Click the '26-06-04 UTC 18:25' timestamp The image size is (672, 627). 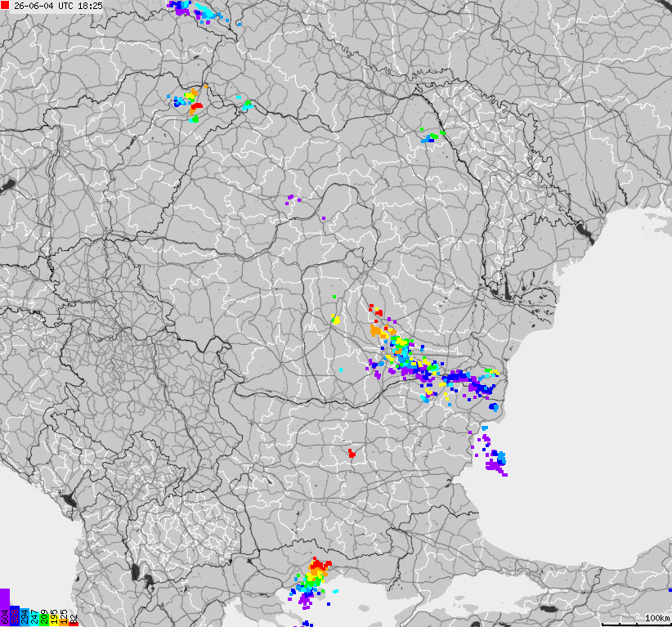[58, 6]
